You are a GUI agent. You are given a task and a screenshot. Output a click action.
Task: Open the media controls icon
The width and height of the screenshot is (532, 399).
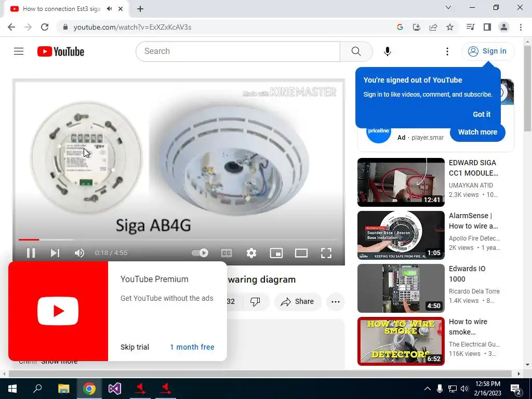click(470, 27)
